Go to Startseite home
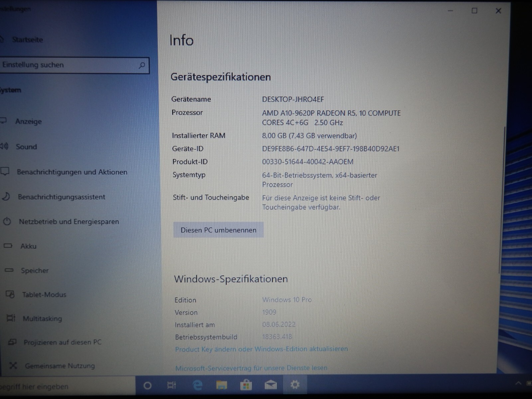Image resolution: width=532 pixels, height=399 pixels. (x=28, y=40)
